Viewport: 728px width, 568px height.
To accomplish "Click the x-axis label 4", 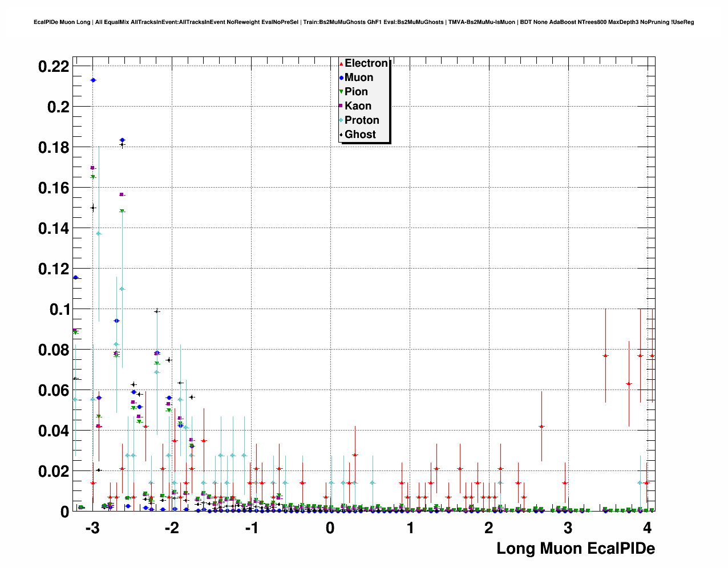I will tap(648, 528).
